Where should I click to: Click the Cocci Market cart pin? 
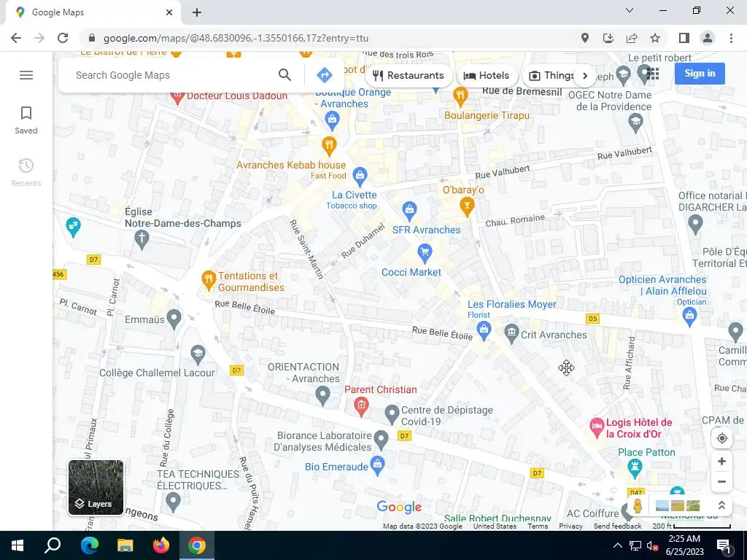(x=425, y=253)
